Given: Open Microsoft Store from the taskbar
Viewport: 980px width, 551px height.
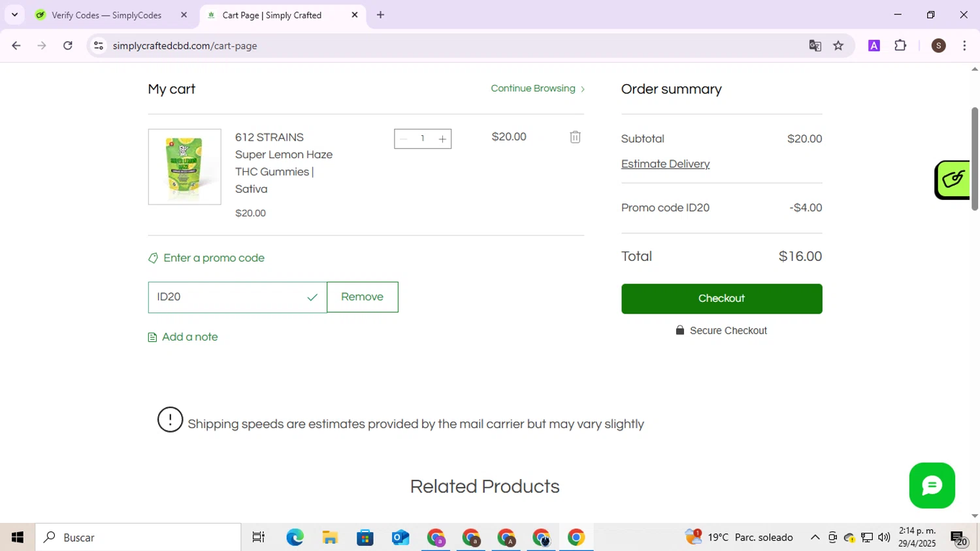Looking at the screenshot, I should pyautogui.click(x=365, y=537).
